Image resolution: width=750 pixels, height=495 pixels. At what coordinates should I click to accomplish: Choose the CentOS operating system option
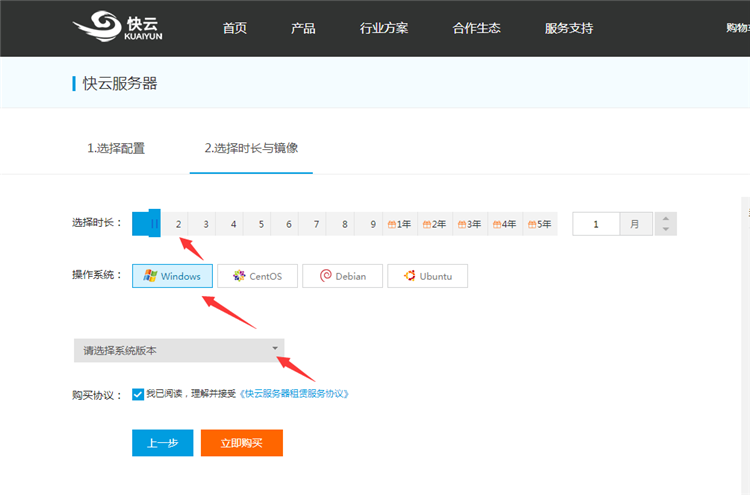pos(257,276)
